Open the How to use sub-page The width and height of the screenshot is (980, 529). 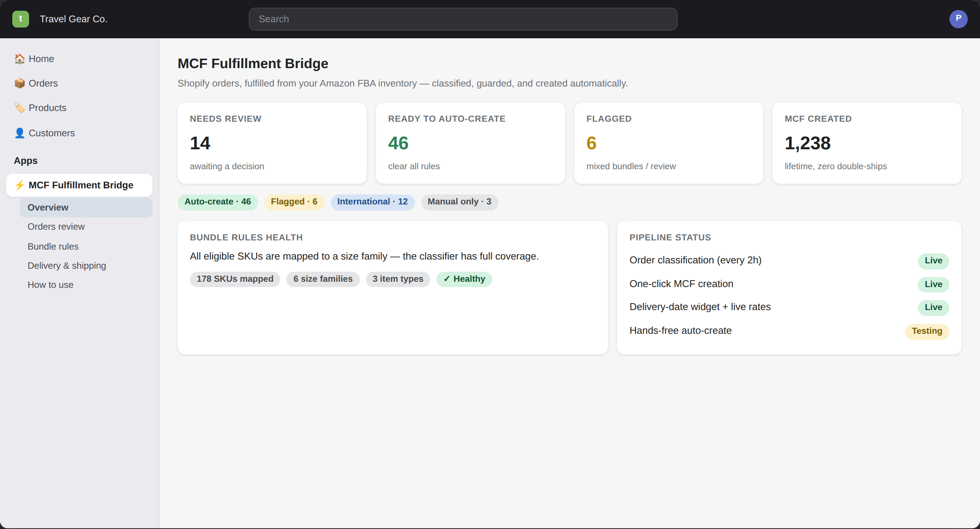(86, 285)
